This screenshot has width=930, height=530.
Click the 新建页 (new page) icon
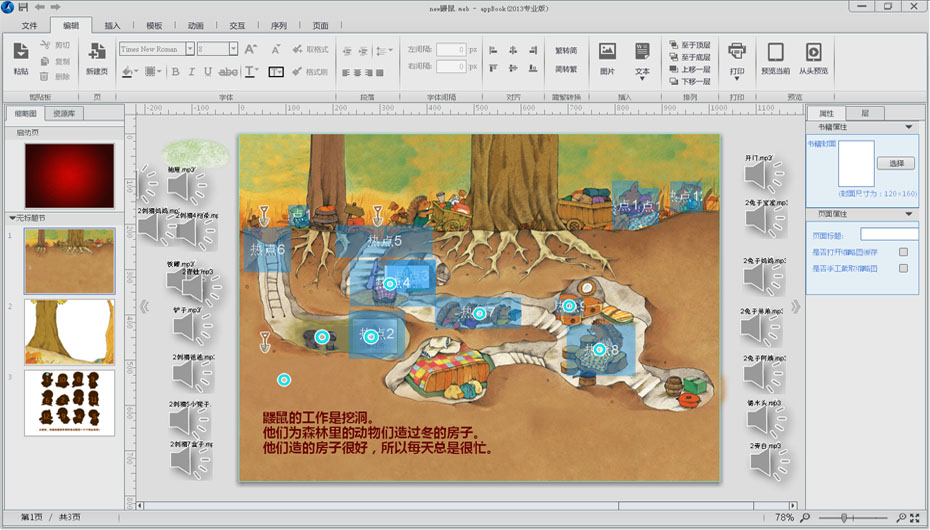[x=97, y=52]
